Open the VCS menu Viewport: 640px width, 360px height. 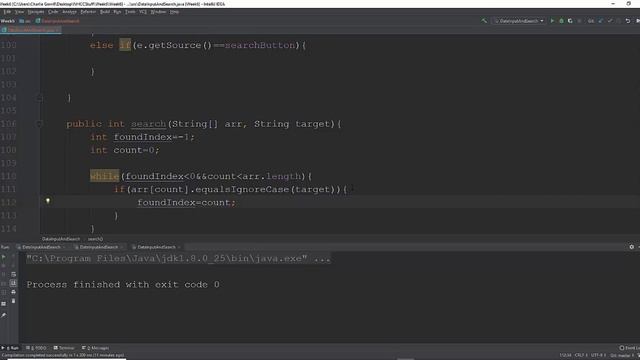coord(142,12)
